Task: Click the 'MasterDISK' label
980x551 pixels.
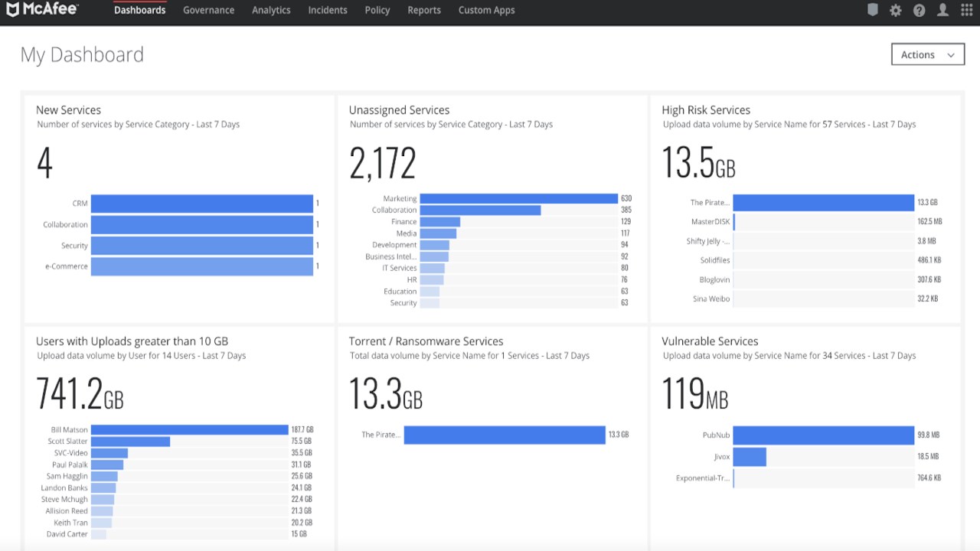Action: coord(710,222)
